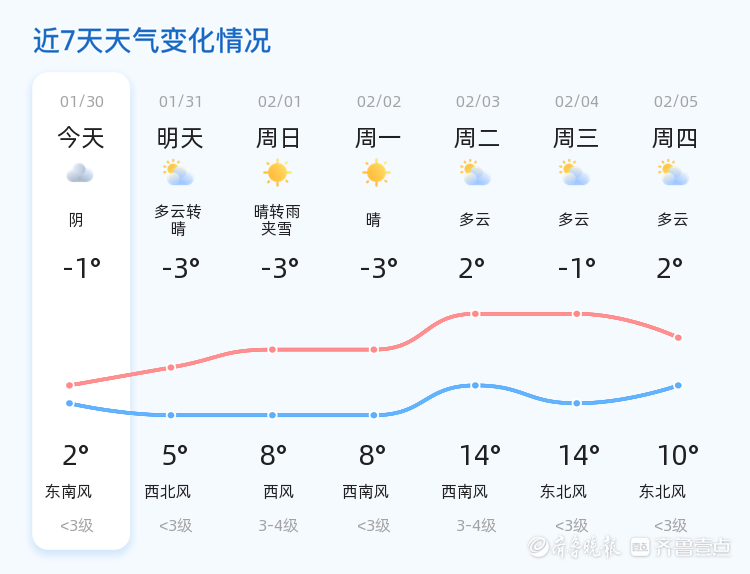Click the 周二 partly cloudy icon

(x=475, y=174)
